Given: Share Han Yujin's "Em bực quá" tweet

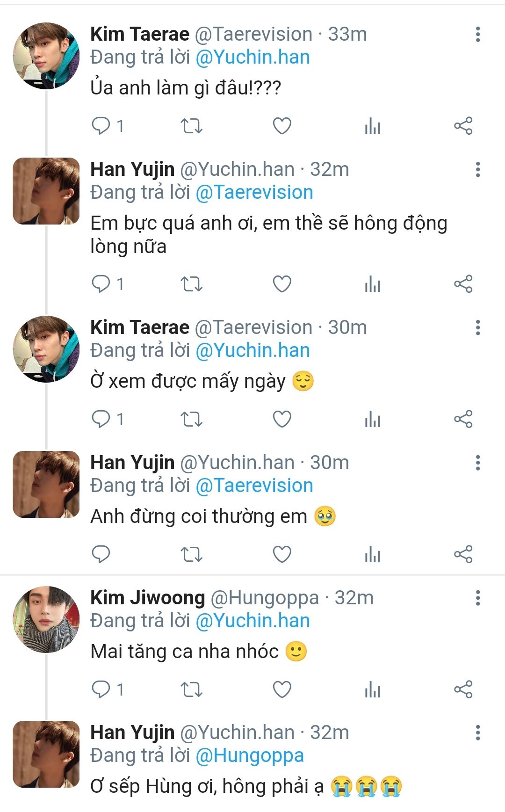Looking at the screenshot, I should 463,284.
